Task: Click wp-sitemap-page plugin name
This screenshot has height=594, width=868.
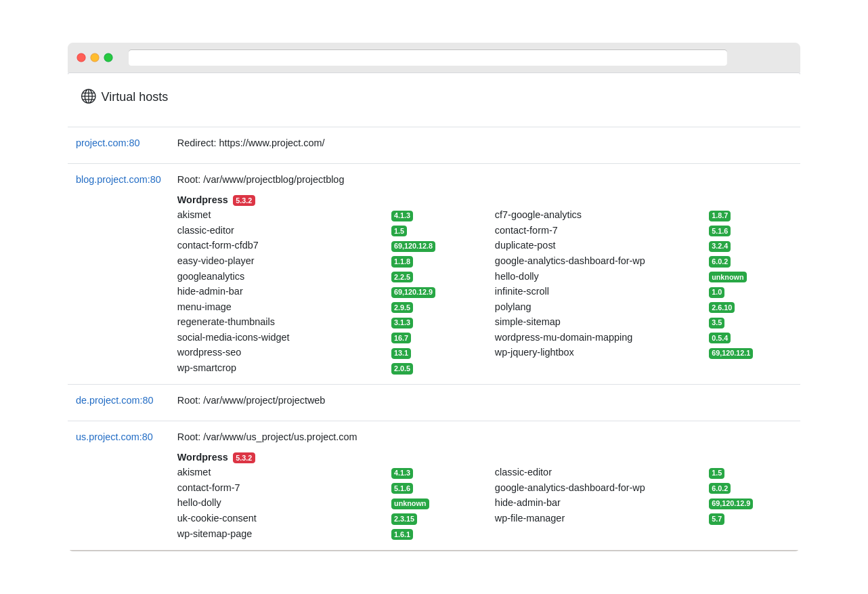Action: point(215,534)
